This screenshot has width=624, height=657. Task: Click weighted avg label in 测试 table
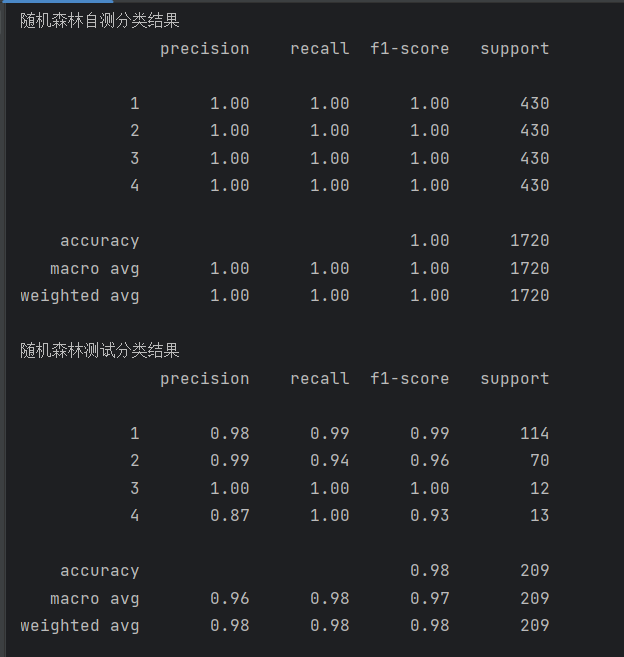tap(80, 626)
